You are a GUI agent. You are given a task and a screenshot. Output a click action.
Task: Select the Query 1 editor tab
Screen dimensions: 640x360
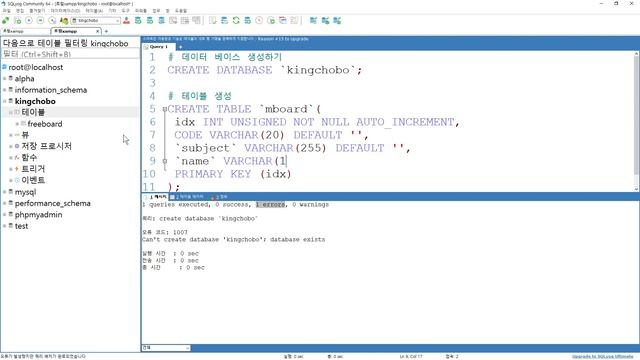coord(158,47)
